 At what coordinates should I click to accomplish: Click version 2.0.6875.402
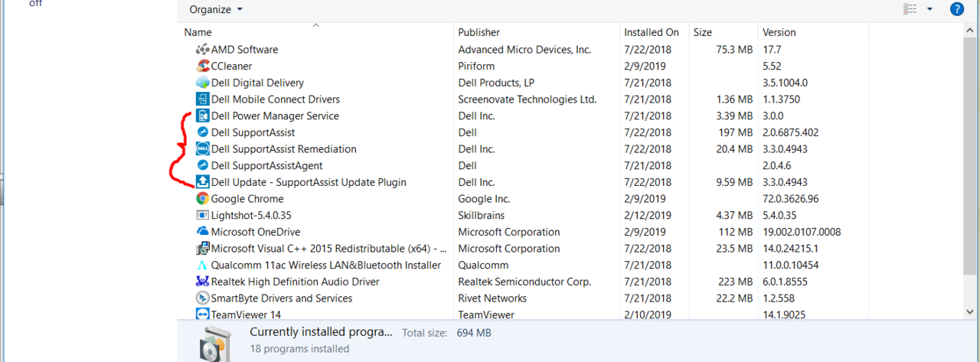tap(791, 132)
